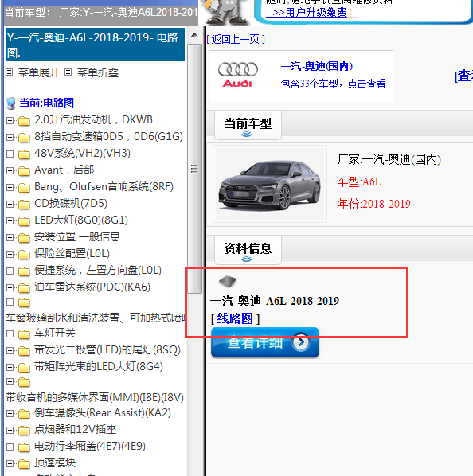The image size is (473, 476).
Task: Open the 一汽-奥迪(国内) link
Action: tap(317, 66)
